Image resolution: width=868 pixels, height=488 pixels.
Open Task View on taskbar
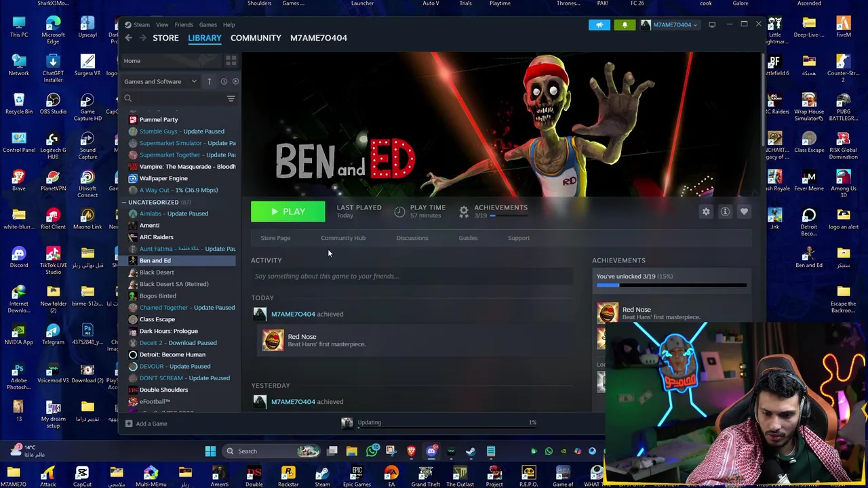click(332, 451)
